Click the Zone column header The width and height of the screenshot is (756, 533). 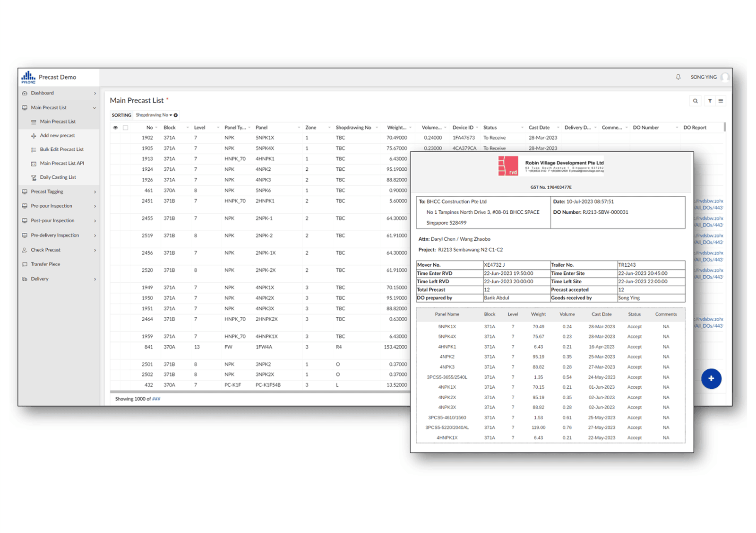click(310, 128)
